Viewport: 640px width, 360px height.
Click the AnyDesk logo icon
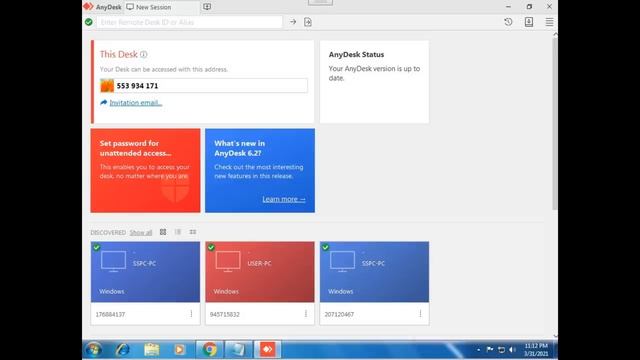[88, 7]
